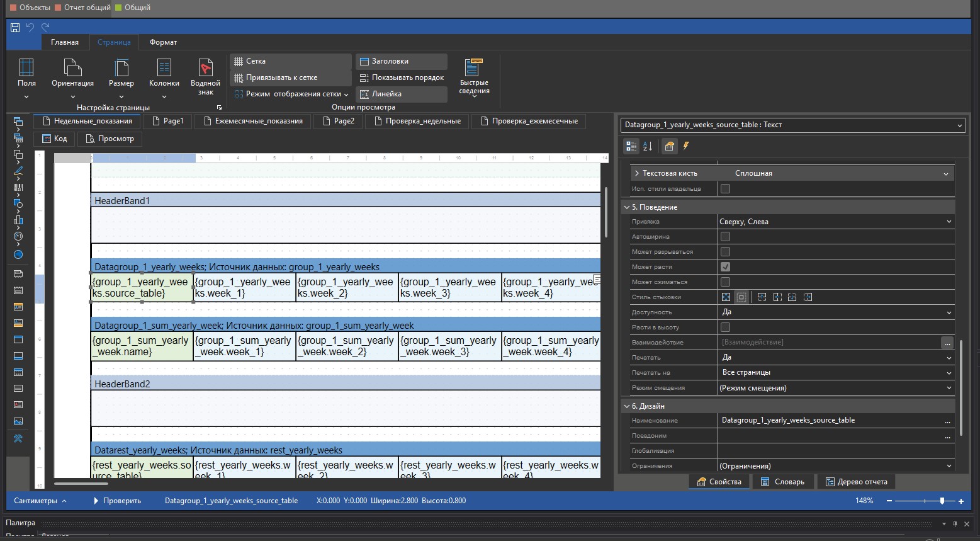This screenshot has width=980, height=541.
Task: Tick the Может сжиматься checkbox
Action: 725,282
